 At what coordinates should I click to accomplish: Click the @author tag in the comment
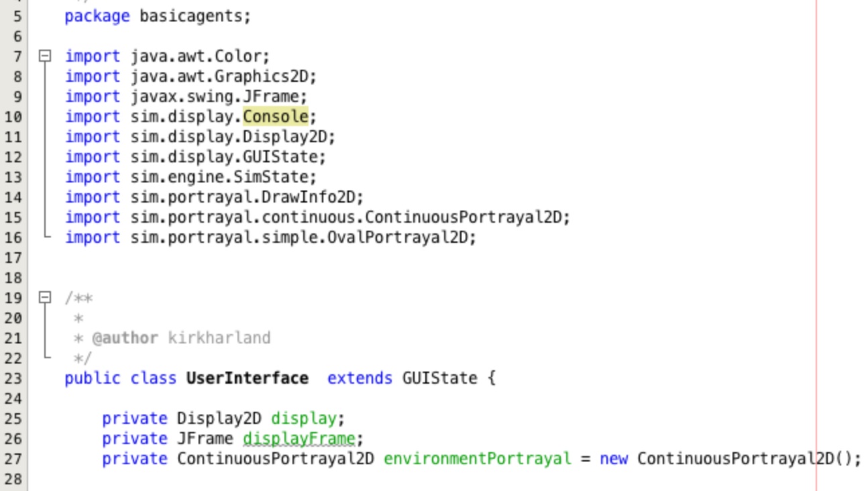[125, 338]
